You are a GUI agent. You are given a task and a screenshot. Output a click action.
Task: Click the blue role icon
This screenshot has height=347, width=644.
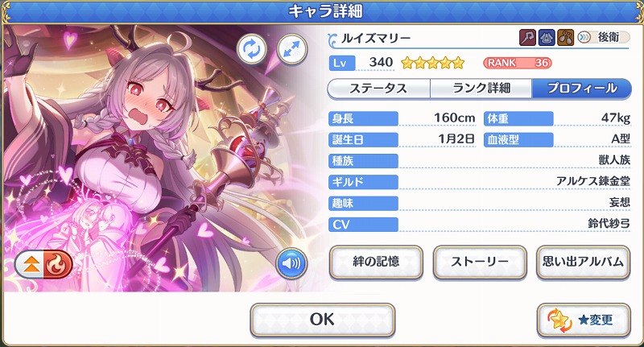point(547,38)
